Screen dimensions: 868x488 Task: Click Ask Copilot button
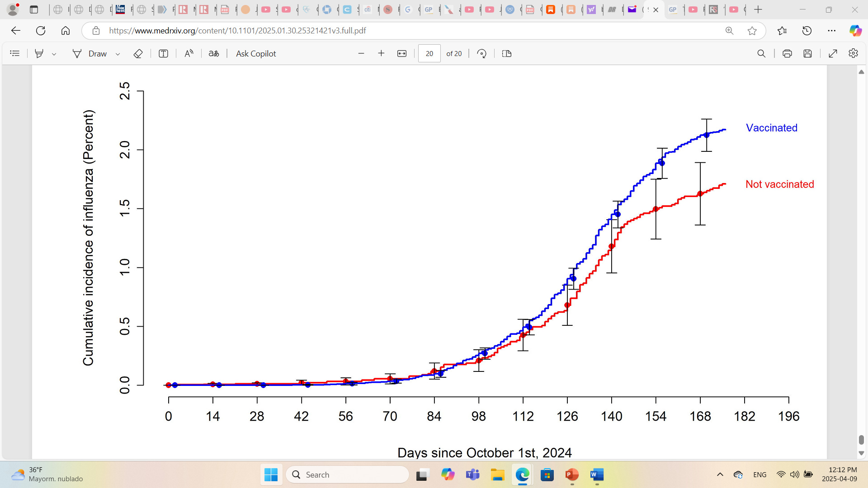255,53
